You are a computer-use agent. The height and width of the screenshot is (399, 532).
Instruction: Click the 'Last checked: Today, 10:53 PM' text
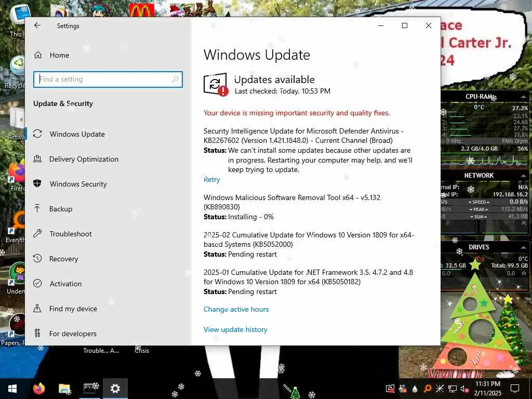[x=282, y=91]
